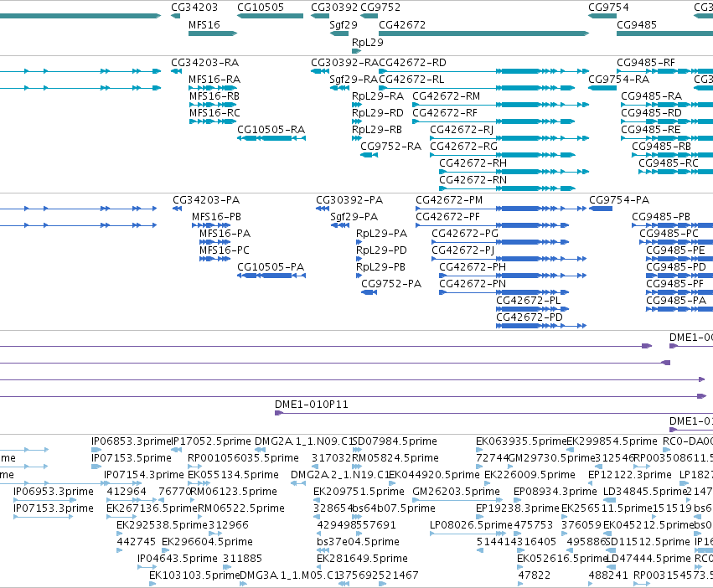Select the CG42672-PL protein
Screen dimensions: 713x588
tap(529, 301)
